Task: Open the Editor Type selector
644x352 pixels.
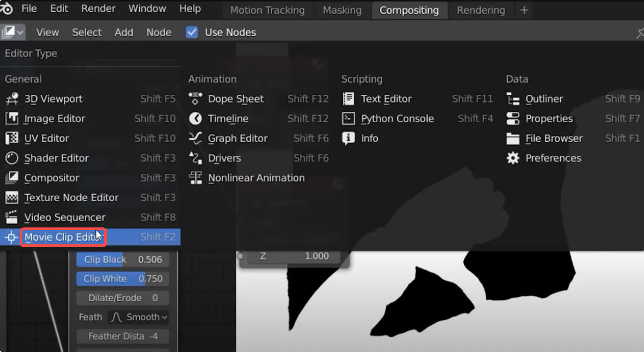Action: point(13,32)
